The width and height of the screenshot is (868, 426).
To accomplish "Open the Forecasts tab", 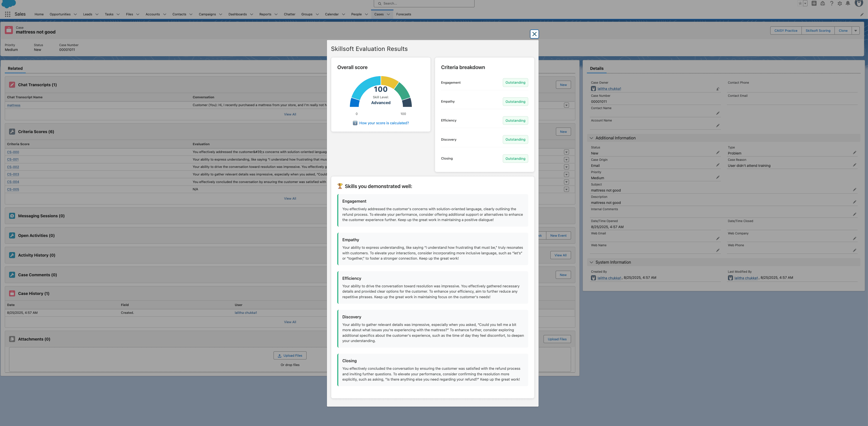I will point(404,14).
